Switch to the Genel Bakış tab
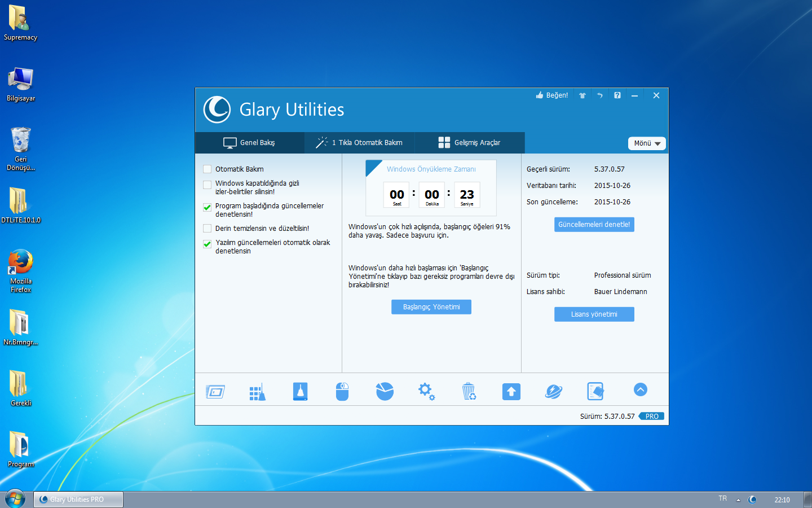Screen dimensions: 812x508 [x=250, y=143]
